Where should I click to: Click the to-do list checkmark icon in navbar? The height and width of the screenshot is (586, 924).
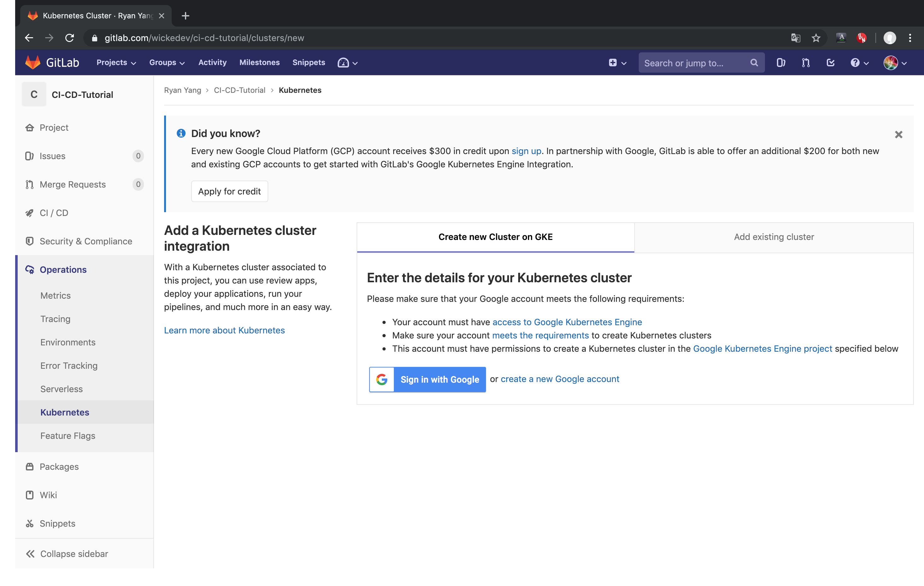coord(830,62)
